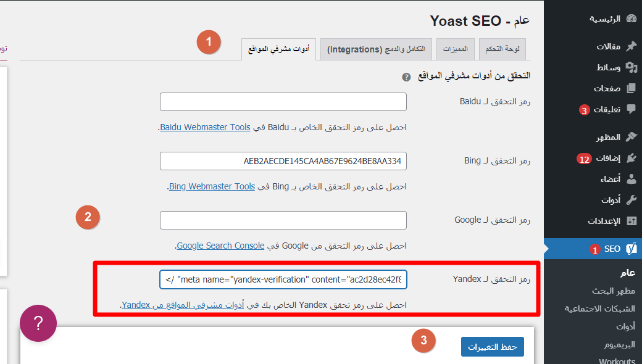This screenshot has height=364, width=642.
Task: Click the red 1 badge on SEO
Action: tap(594, 249)
